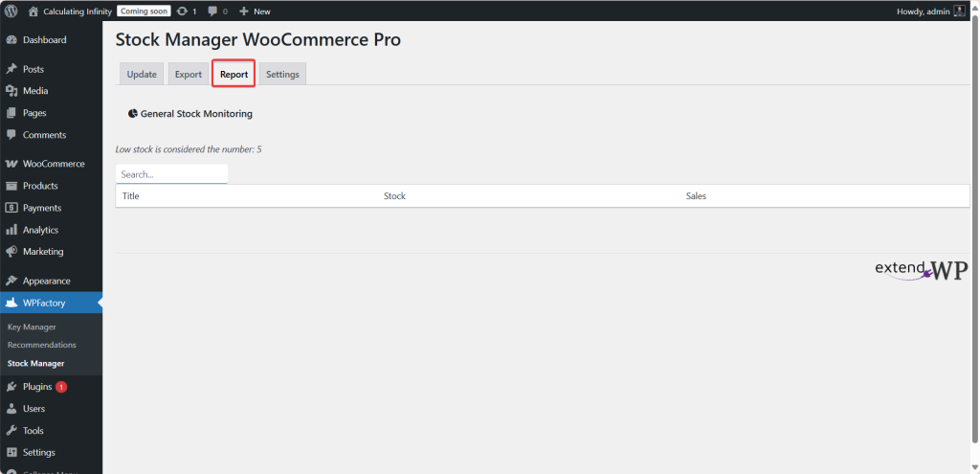980x474 pixels.
Task: Open the admin user avatar
Action: point(959,11)
